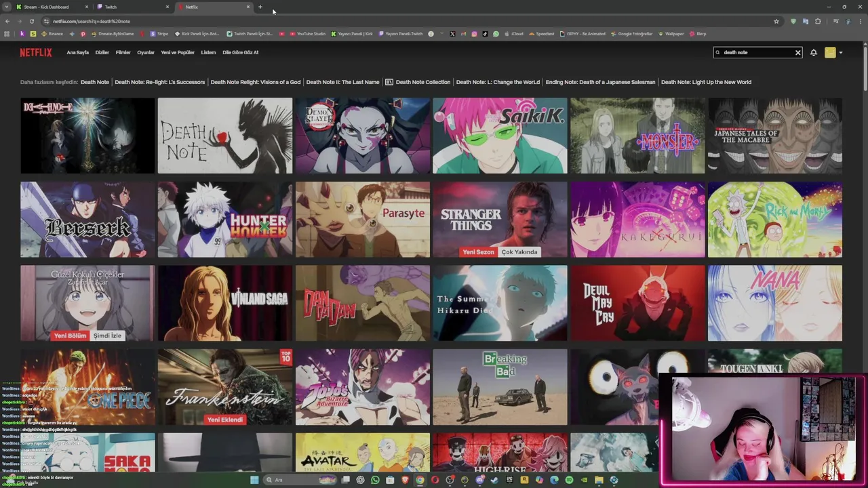Viewport: 868px width, 488px height.
Task: Open the tab search dropdown arrow
Action: (x=7, y=7)
